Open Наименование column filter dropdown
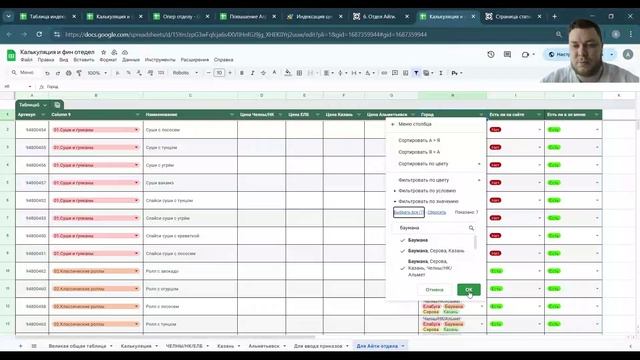 pyautogui.click(x=232, y=115)
